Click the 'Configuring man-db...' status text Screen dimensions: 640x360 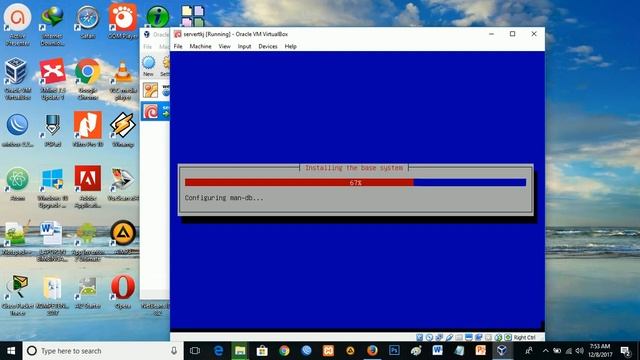224,198
